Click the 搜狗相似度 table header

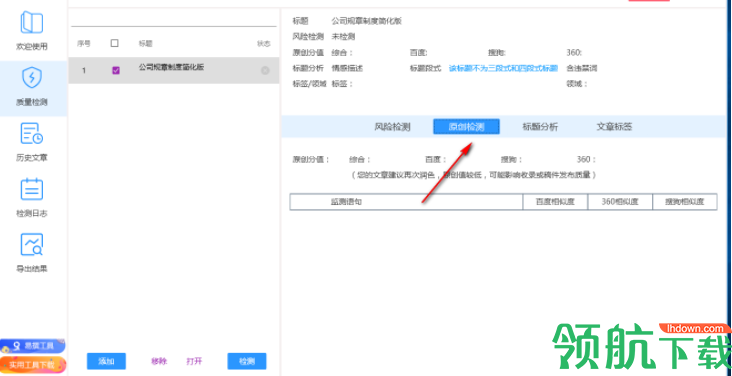click(x=685, y=202)
